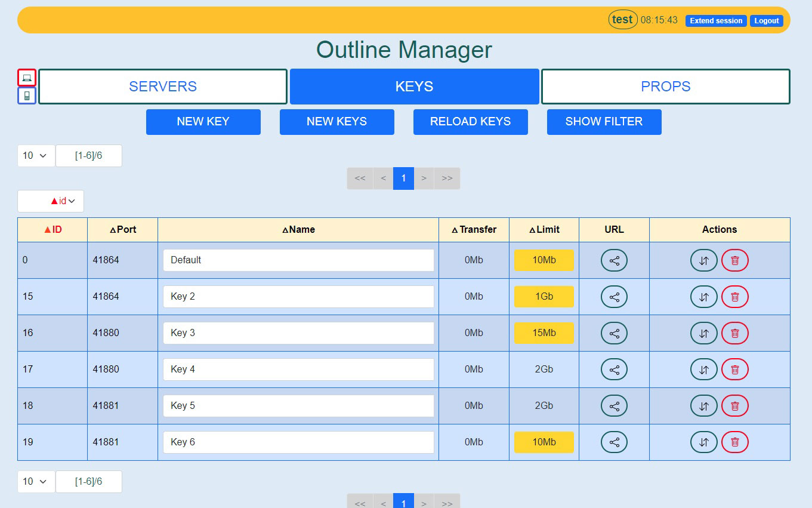
Task: Delete Key 3 using the trash icon
Action: click(735, 333)
